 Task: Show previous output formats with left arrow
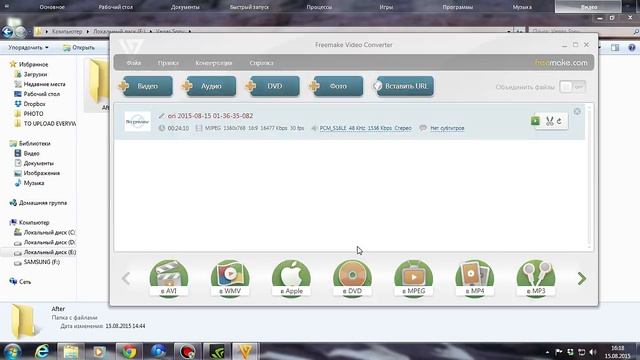[x=126, y=278]
